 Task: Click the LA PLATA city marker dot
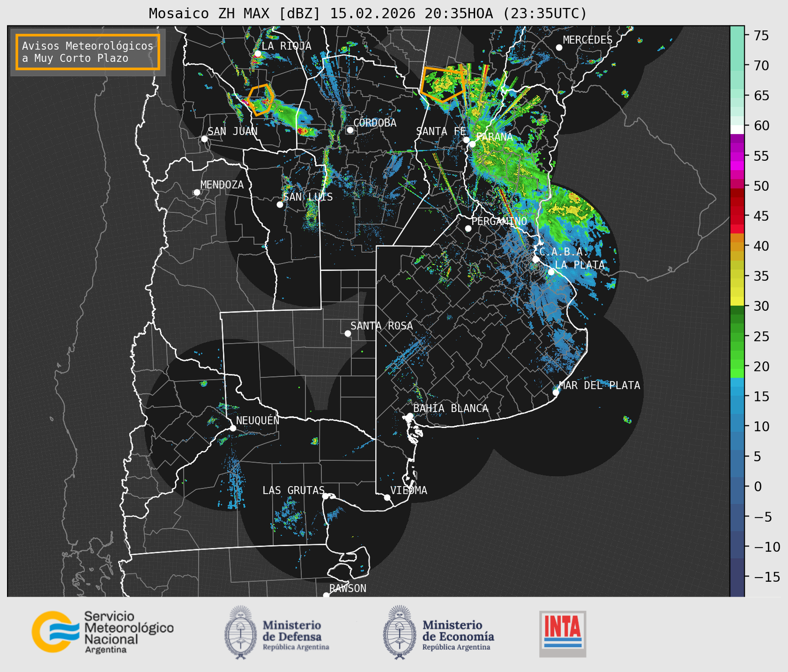pos(551,272)
